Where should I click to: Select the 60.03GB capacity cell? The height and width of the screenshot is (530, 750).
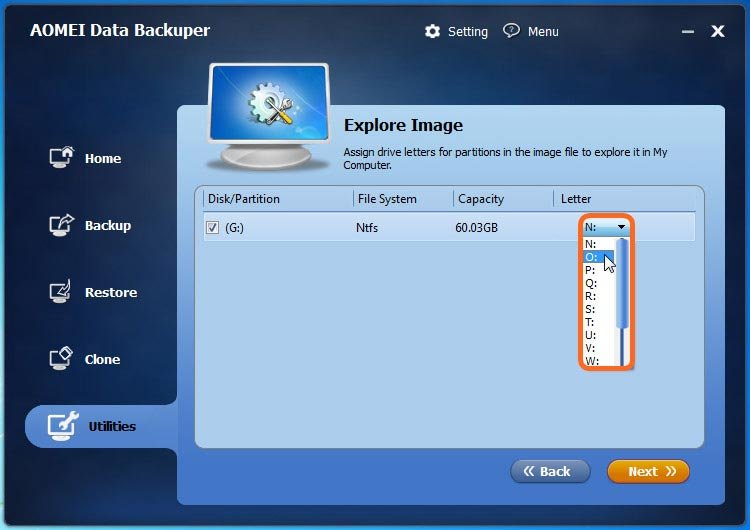[x=476, y=228]
